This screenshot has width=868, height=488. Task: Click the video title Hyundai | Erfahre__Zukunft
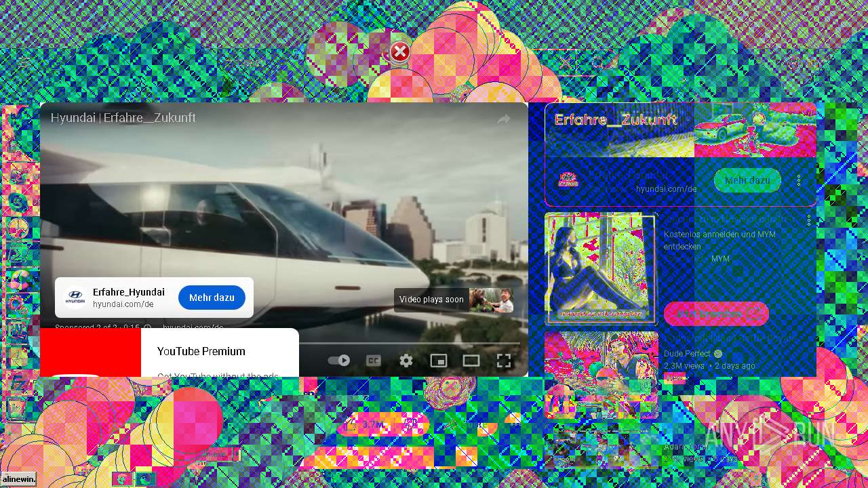click(x=123, y=117)
